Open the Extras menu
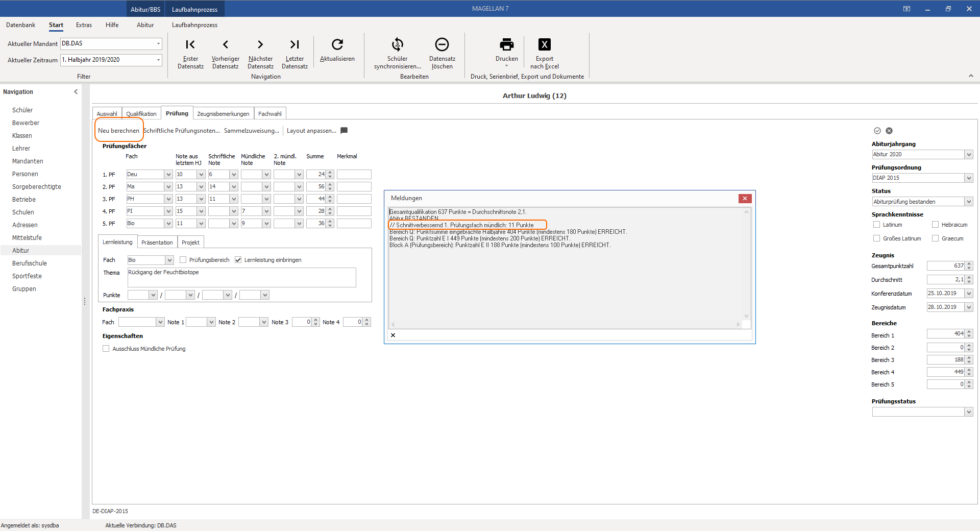980x531 pixels. (84, 25)
